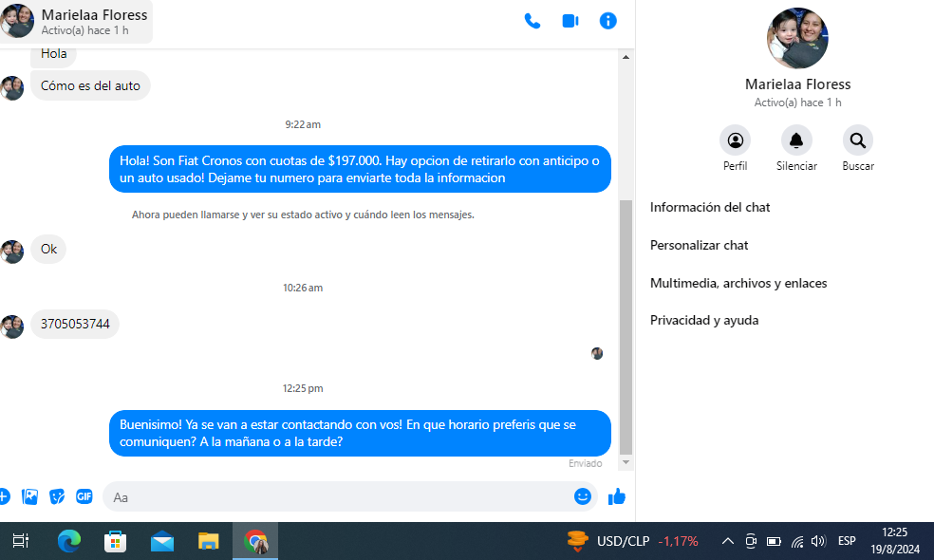Image resolution: width=934 pixels, height=560 pixels.
Task: Mute conversation with Silenciar bell icon
Action: pos(796,140)
